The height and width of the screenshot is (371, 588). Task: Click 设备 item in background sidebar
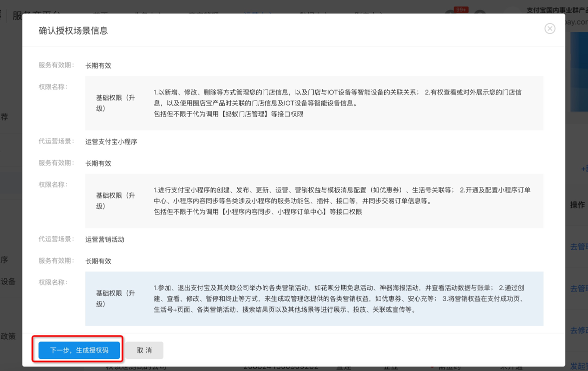(x=8, y=281)
